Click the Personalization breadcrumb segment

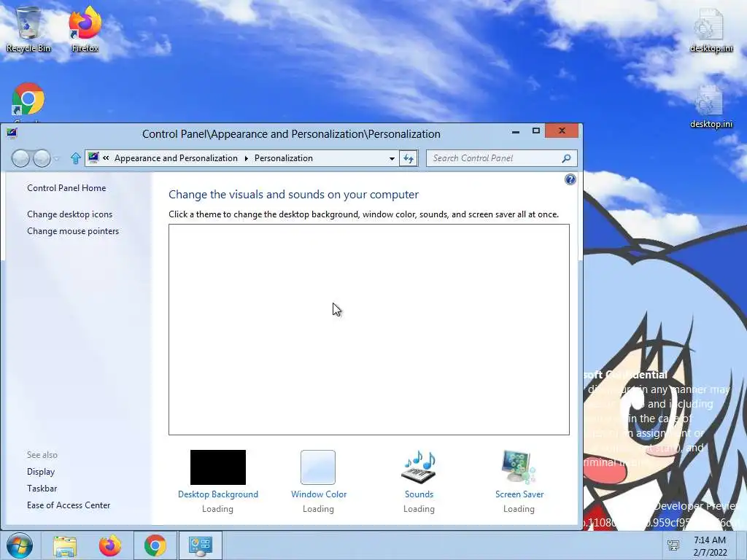(284, 158)
